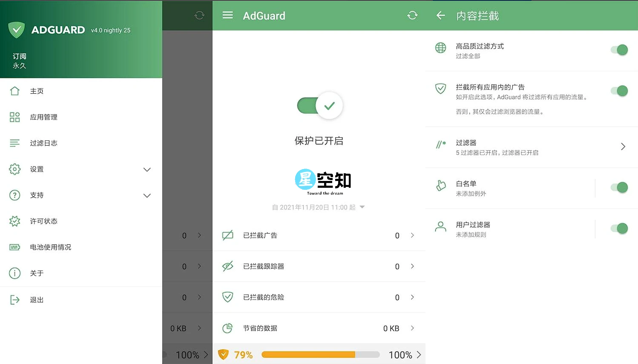This screenshot has height=364, width=638.
Task: Toggle off 拦截所有应用内的广告
Action: 618,91
